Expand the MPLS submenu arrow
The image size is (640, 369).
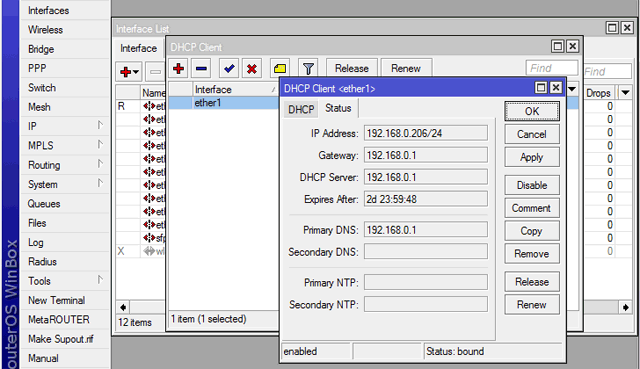100,144
